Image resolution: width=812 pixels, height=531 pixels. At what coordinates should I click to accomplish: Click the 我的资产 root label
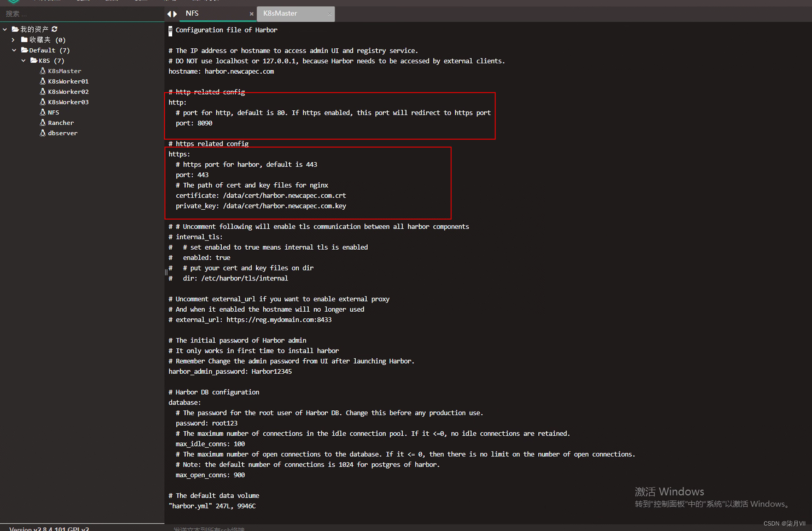[35, 29]
